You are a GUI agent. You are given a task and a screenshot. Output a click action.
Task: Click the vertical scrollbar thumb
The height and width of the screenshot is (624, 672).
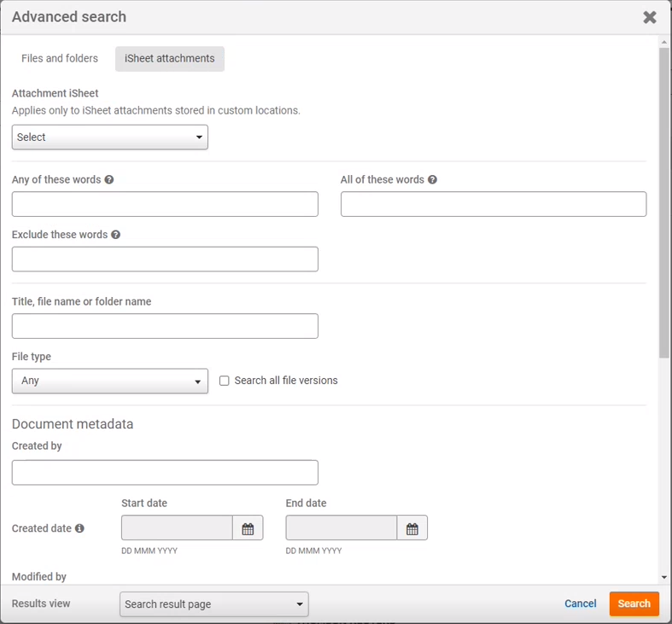click(x=664, y=205)
